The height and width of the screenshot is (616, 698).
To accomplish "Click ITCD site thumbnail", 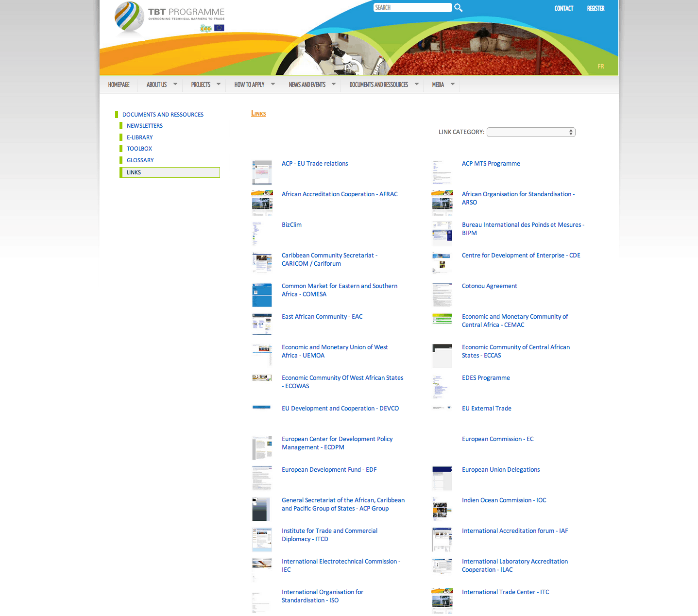I will 262,540.
